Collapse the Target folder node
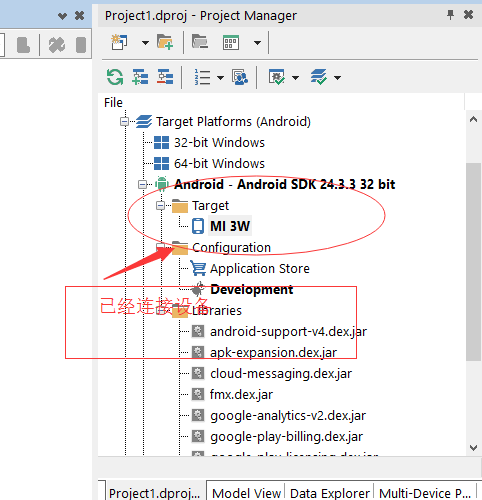This screenshot has width=482, height=500. point(160,206)
